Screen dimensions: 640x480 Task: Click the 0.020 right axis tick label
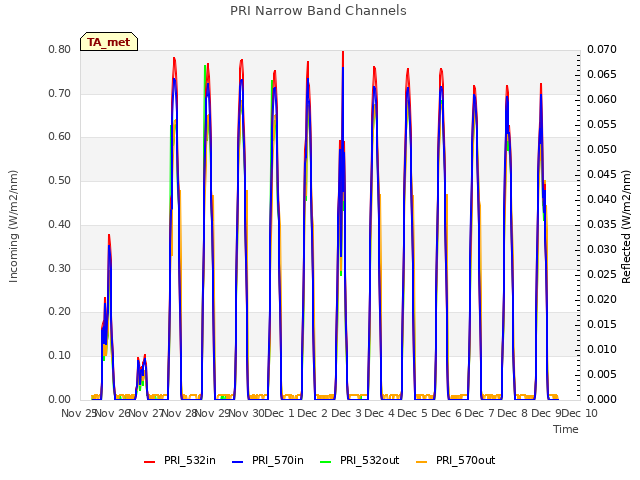pyautogui.click(x=602, y=300)
